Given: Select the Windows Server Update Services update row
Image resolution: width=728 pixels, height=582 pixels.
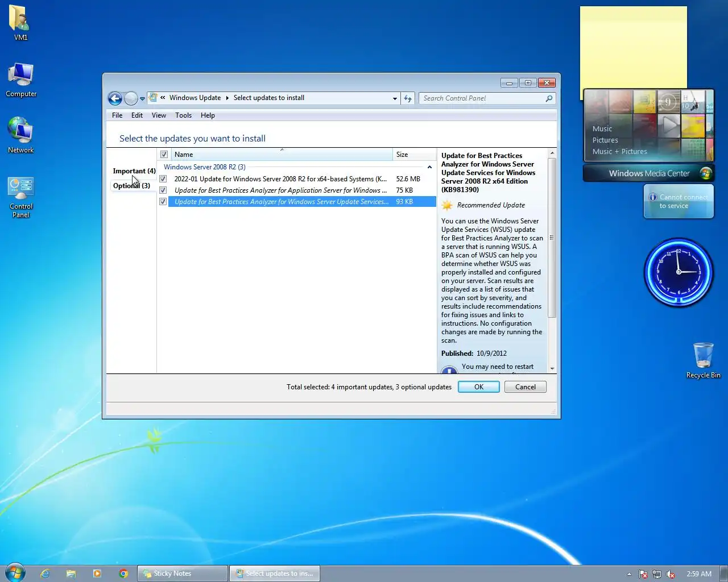Looking at the screenshot, I should [297, 202].
